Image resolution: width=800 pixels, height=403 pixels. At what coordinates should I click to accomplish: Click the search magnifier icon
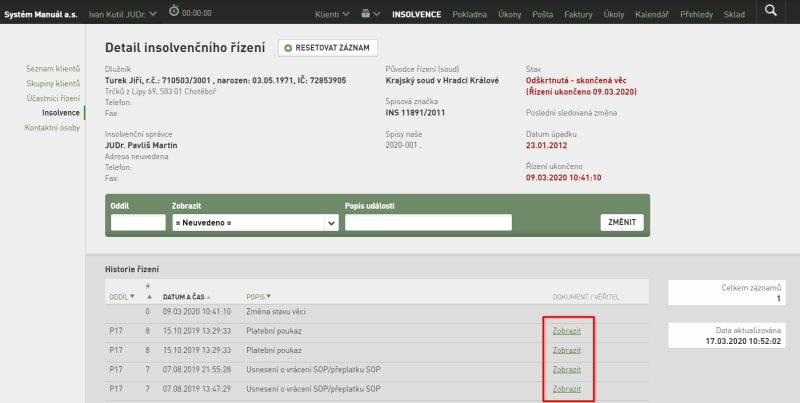pos(771,11)
